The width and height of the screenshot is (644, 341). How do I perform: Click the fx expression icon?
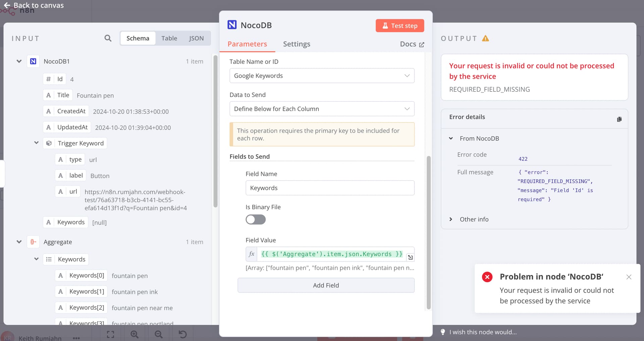(252, 254)
